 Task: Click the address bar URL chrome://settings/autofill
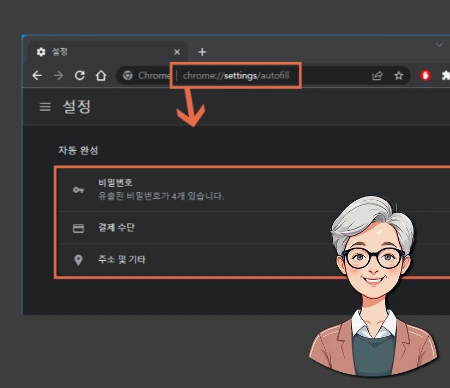[236, 76]
